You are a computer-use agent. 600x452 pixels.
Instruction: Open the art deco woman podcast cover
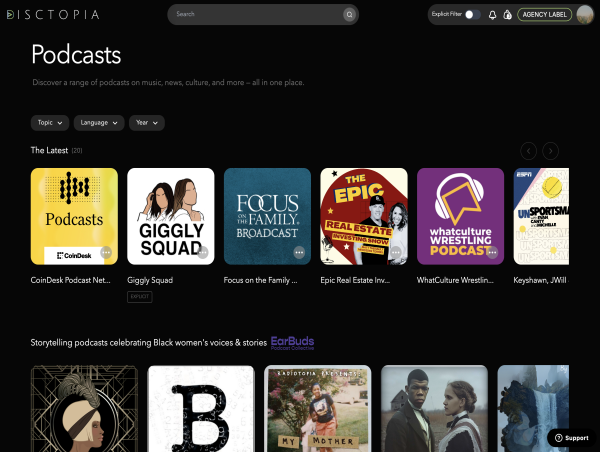point(84,408)
